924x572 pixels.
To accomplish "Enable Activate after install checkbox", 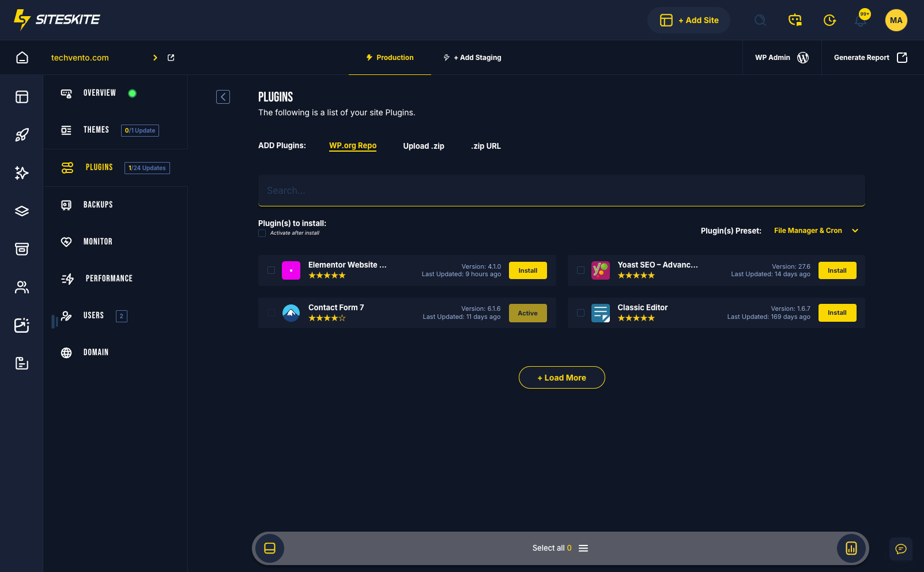I will pyautogui.click(x=262, y=234).
